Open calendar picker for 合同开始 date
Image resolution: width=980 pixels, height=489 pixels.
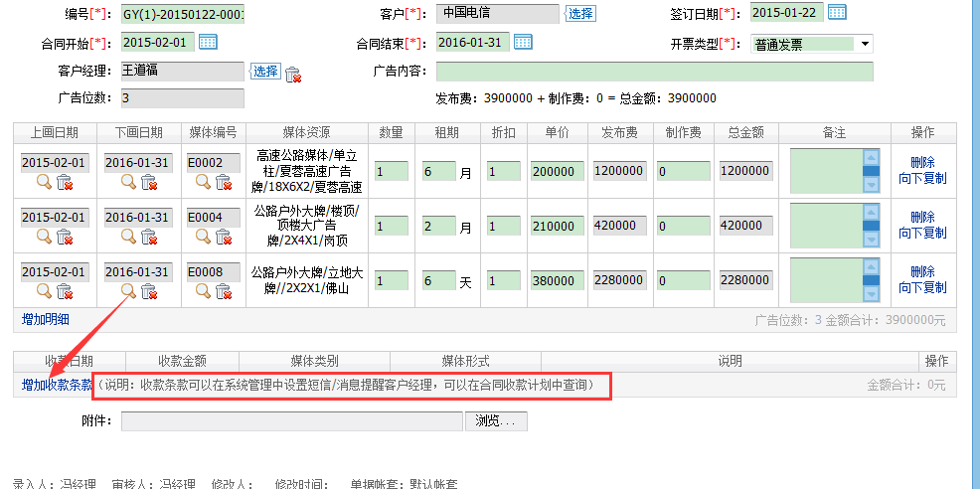point(208,42)
